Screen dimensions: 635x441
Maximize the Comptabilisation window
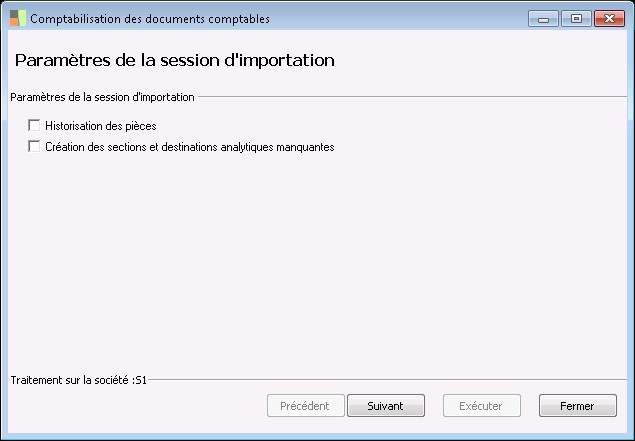pyautogui.click(x=575, y=18)
